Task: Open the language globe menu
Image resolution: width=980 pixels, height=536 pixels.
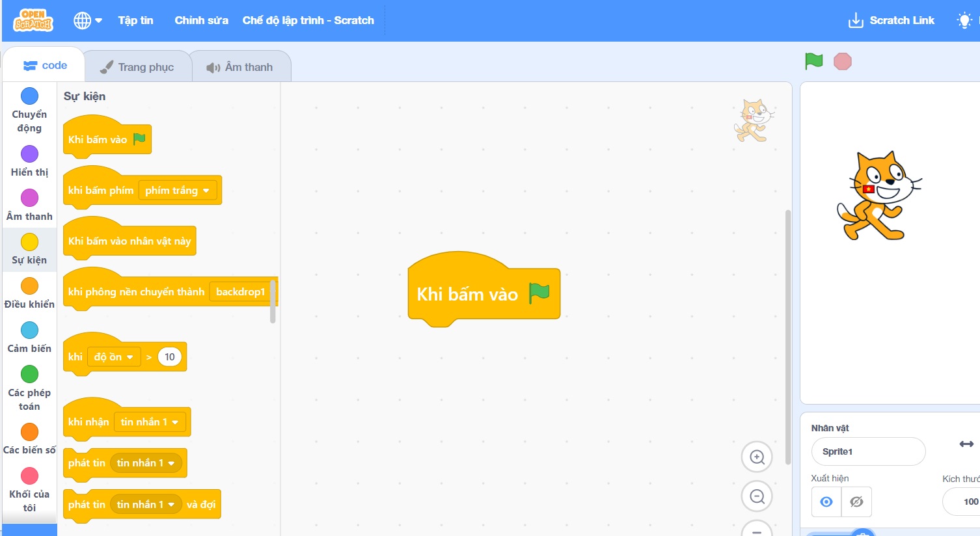Action: pos(88,21)
